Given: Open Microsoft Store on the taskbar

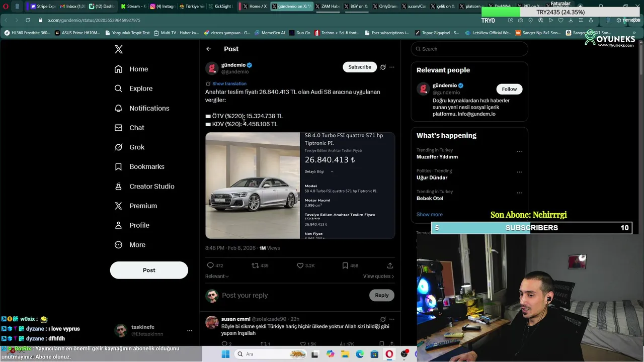Looking at the screenshot, I should point(374,354).
